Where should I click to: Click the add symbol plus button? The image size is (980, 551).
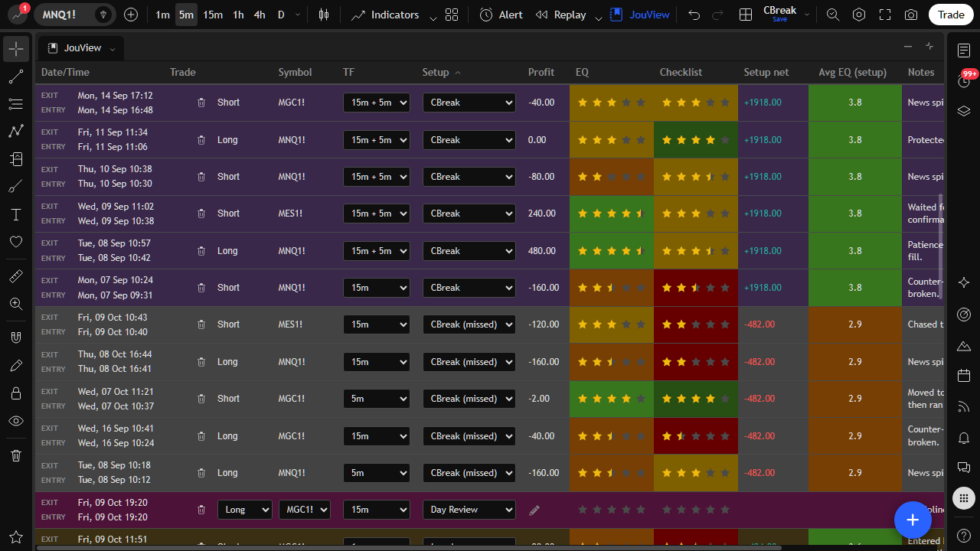click(131, 15)
